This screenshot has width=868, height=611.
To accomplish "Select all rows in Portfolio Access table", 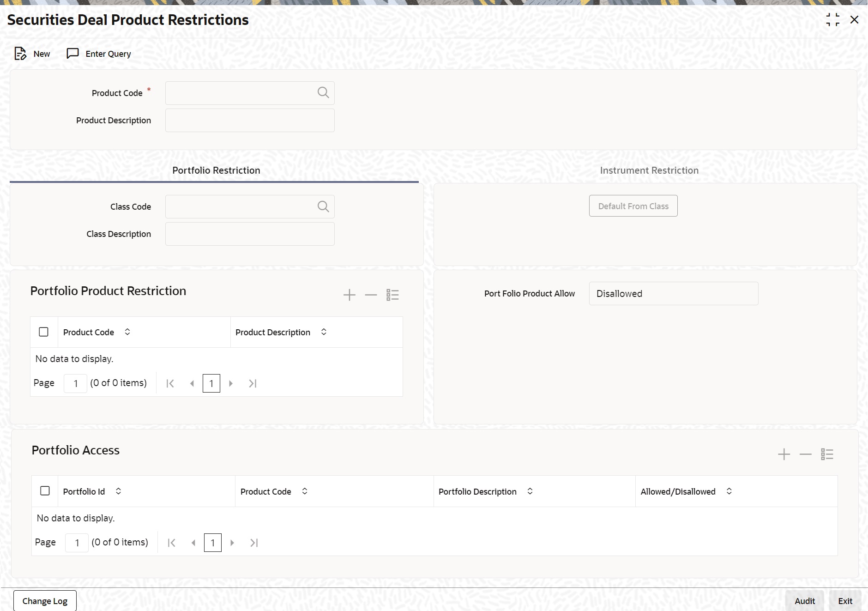I will 45,491.
